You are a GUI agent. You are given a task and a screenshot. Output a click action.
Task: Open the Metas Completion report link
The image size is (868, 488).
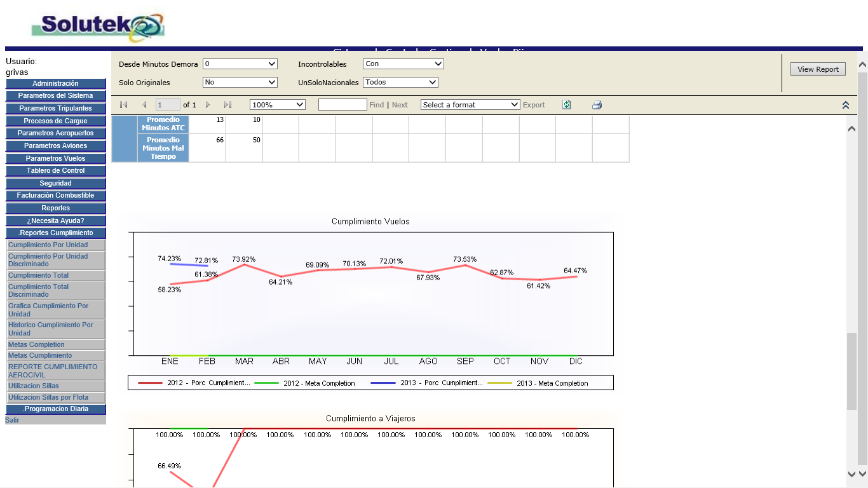coord(36,344)
